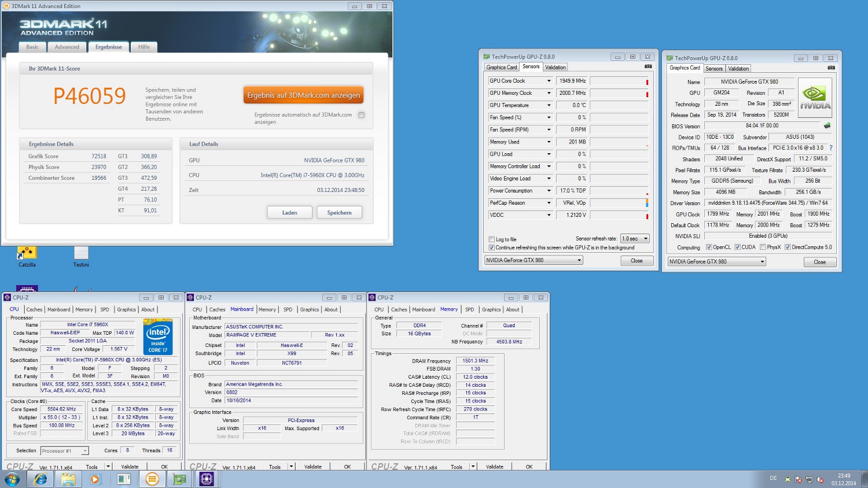The image size is (868, 488).
Task: Click the P46059 score text
Action: (90, 95)
